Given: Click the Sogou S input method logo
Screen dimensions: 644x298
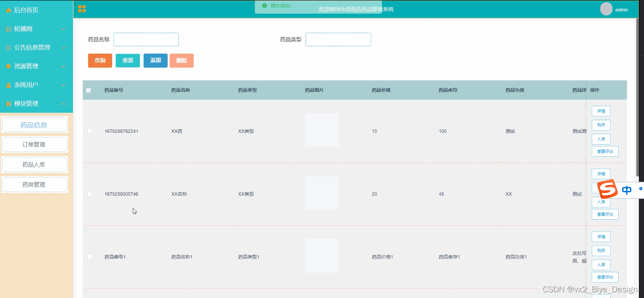Looking at the screenshot, I should (x=607, y=190).
